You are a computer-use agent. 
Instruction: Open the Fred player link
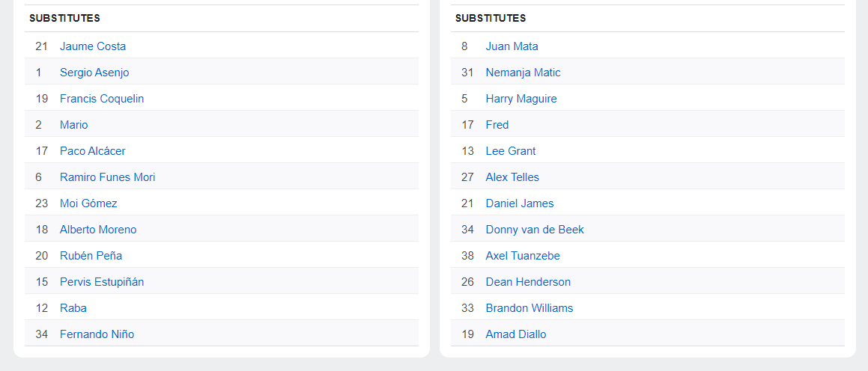[x=497, y=125]
